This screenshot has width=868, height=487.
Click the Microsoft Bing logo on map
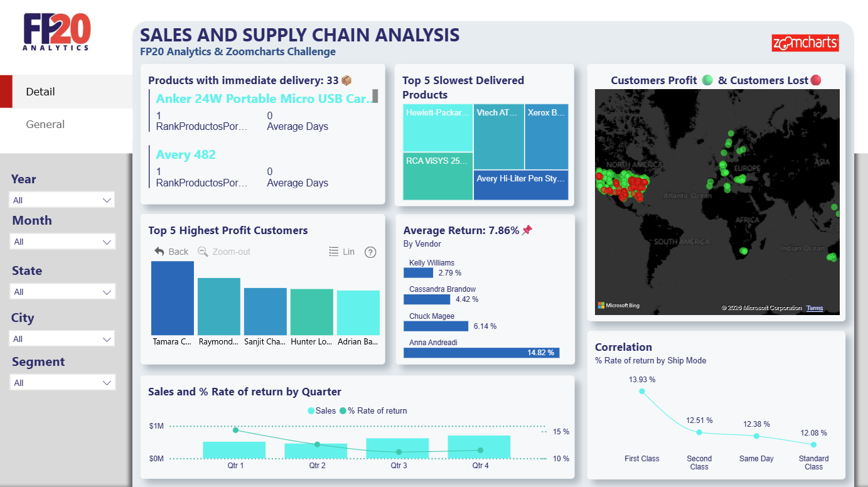tap(618, 306)
